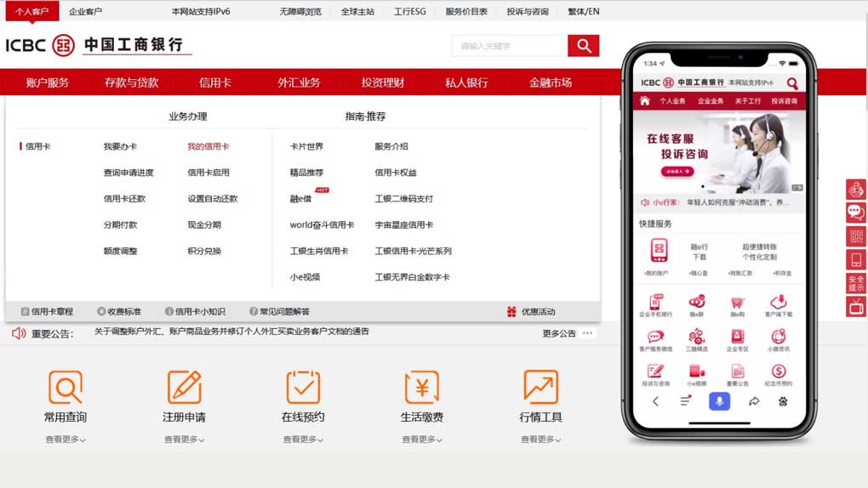Click the red search magnifier button
The height and width of the screenshot is (488, 868).
[x=584, y=46]
